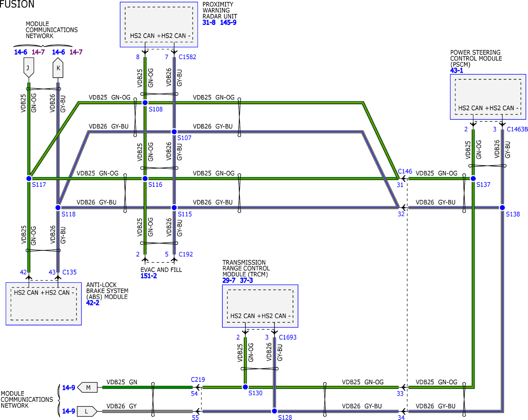Select the splice dot at S116
Image resolution: width=528 pixels, height=420 pixels.
point(145,179)
